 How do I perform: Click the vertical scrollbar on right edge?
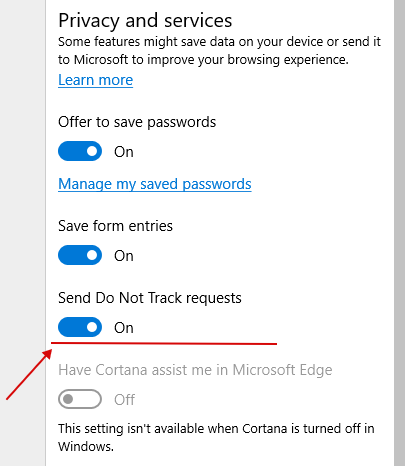[x=399, y=233]
